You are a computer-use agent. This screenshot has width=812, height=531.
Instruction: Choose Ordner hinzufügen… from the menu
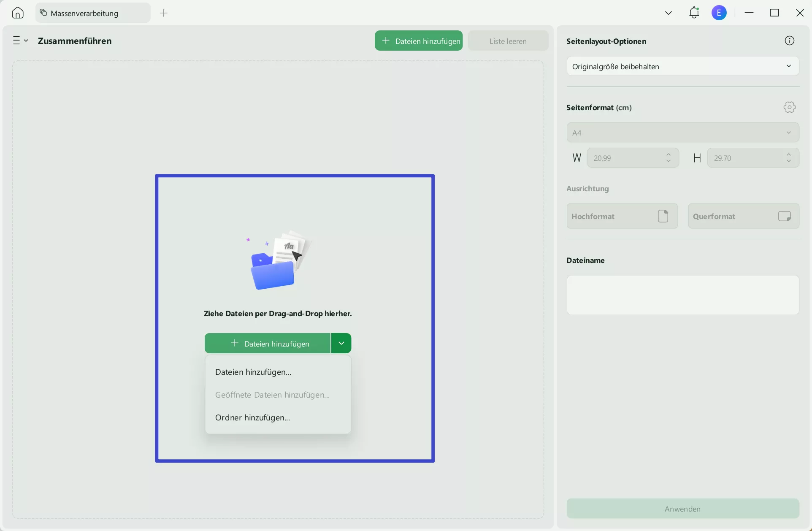(252, 417)
